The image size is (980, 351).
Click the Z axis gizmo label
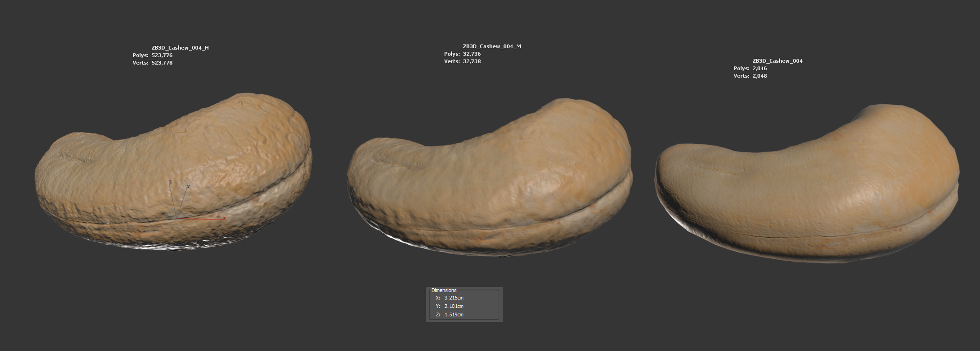[171, 182]
